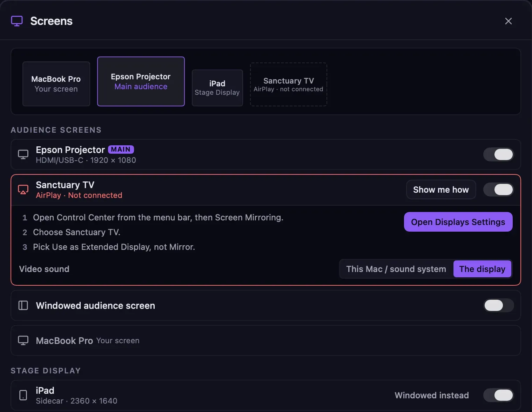Select the disconnected Sanctuary TV thumbnail
The image size is (532, 412).
point(288,85)
